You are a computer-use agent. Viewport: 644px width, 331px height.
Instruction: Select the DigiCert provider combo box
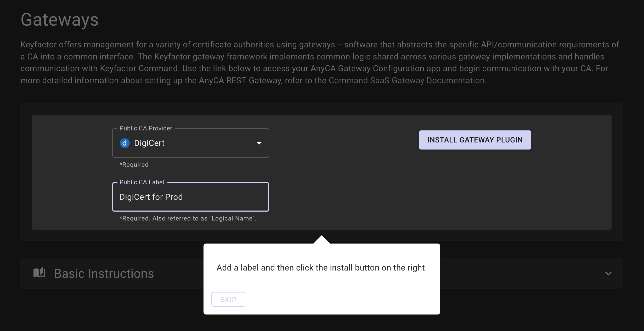tap(190, 143)
